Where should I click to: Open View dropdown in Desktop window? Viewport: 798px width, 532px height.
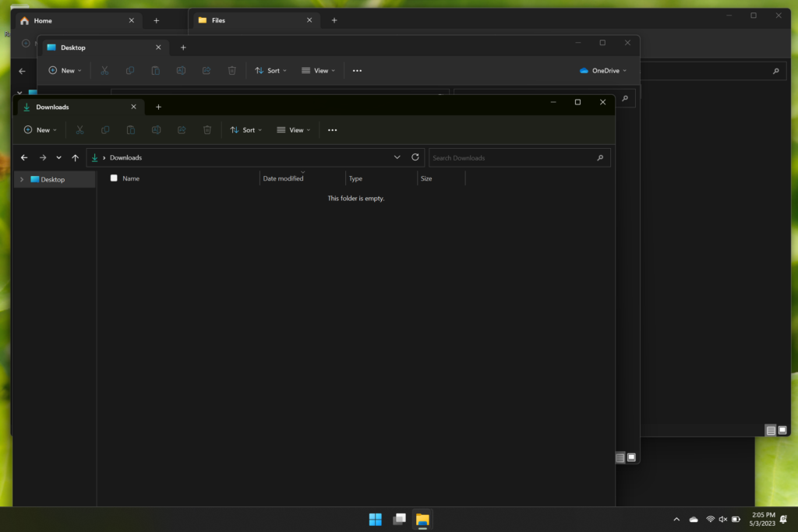[318, 71]
